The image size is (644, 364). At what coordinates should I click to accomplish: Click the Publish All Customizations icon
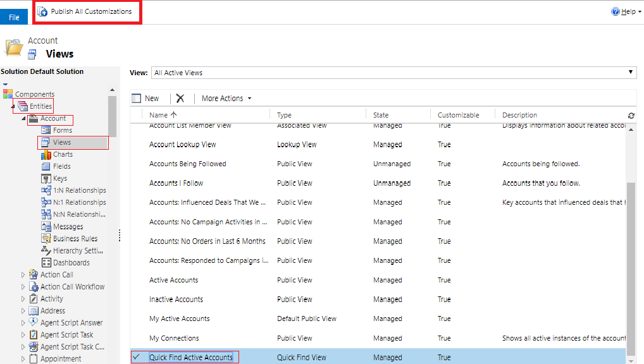42,12
